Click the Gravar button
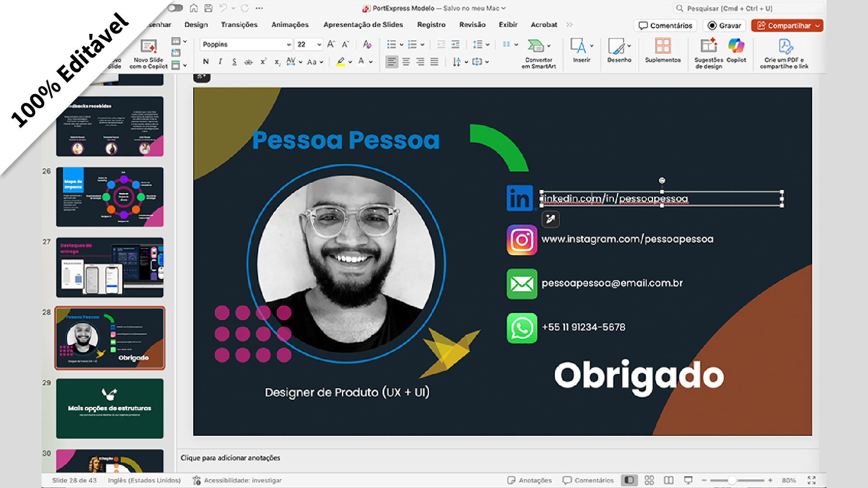Image resolution: width=868 pixels, height=488 pixels. pos(724,26)
